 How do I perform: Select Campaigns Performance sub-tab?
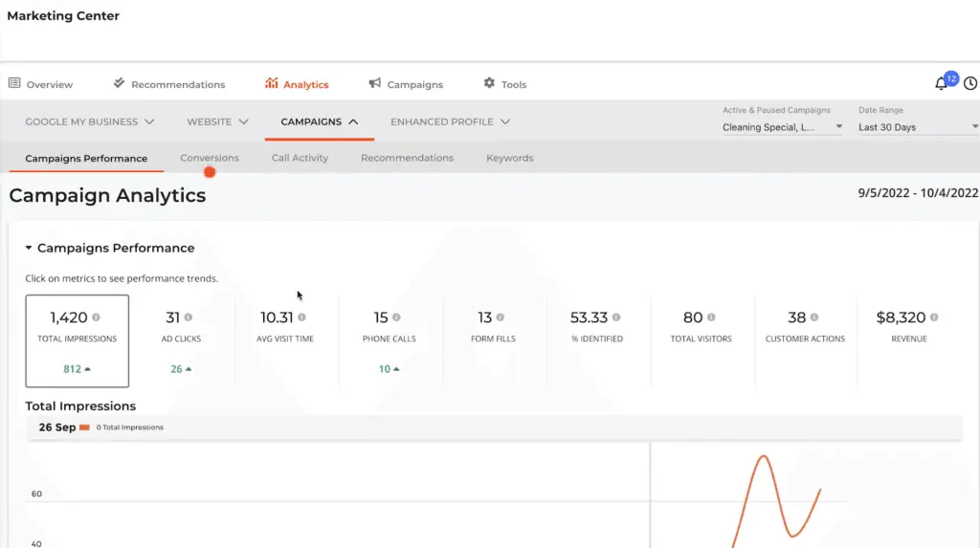tap(86, 159)
